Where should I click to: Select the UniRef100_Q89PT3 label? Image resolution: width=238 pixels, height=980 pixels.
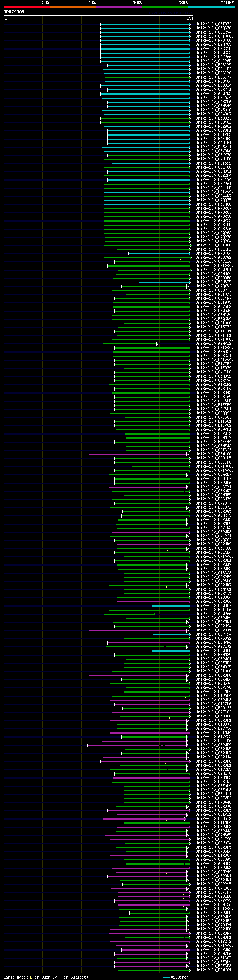213,290
